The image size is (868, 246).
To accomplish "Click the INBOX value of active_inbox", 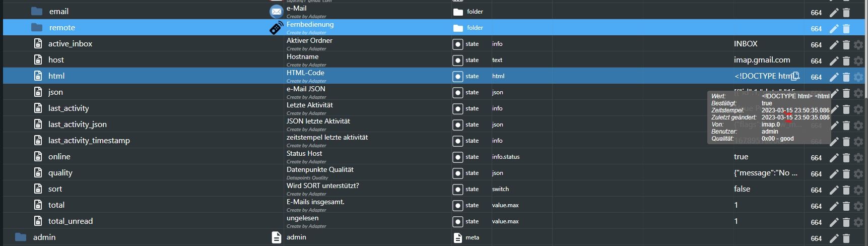I will pyautogui.click(x=746, y=44).
